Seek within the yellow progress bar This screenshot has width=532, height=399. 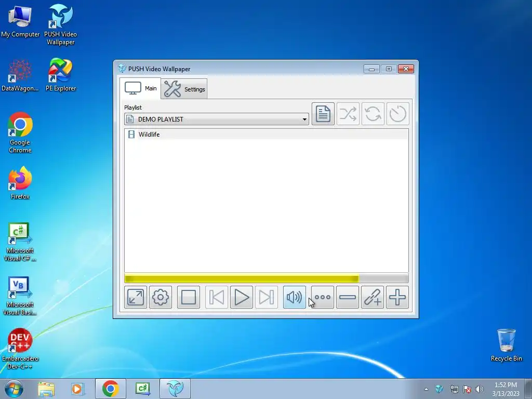[x=267, y=278]
